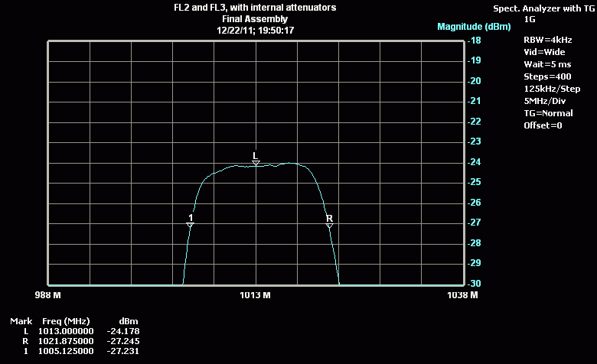Click the 5MHz/Div setting
The width and height of the screenshot is (597, 364).
pyautogui.click(x=545, y=101)
